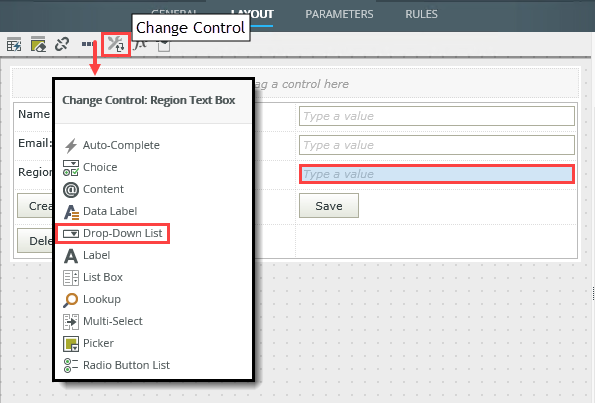Screen dimensions: 595x403
Task: Click the Name row text box
Action: [x=437, y=116]
